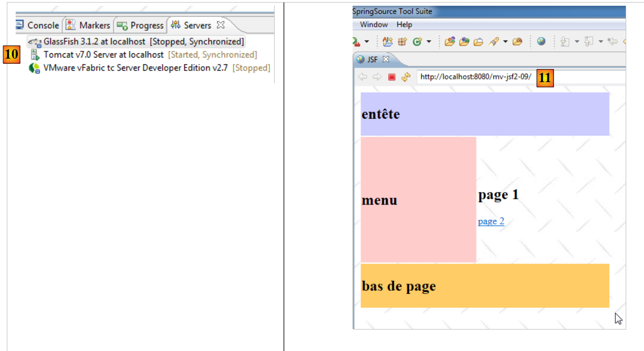Click the Next Annotation toolbar icon
644x351 pixels.
coord(564,42)
